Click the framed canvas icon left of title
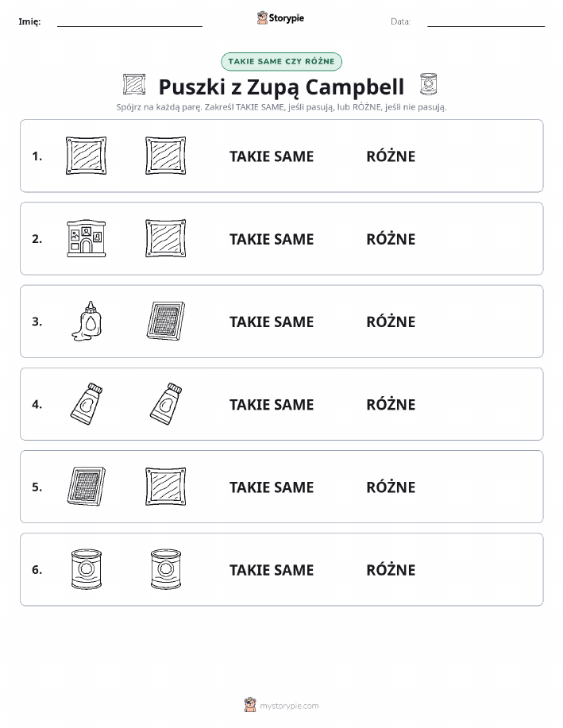The height and width of the screenshot is (728, 563). 133,84
